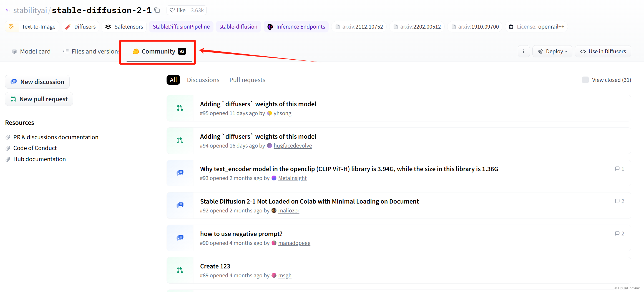Open the how to use negative prompt discussion
This screenshot has height=292, width=644.
point(241,234)
